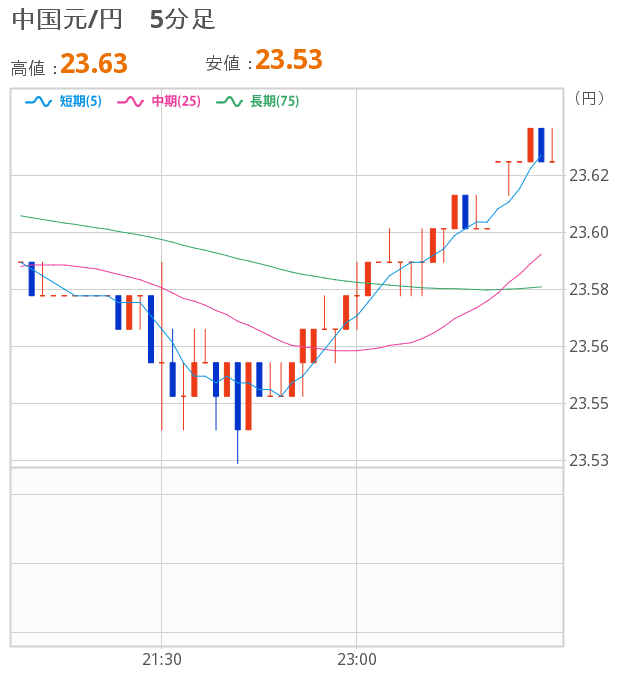The image size is (630, 675).
Task: Click the high value 23.63
Action: [x=94, y=64]
